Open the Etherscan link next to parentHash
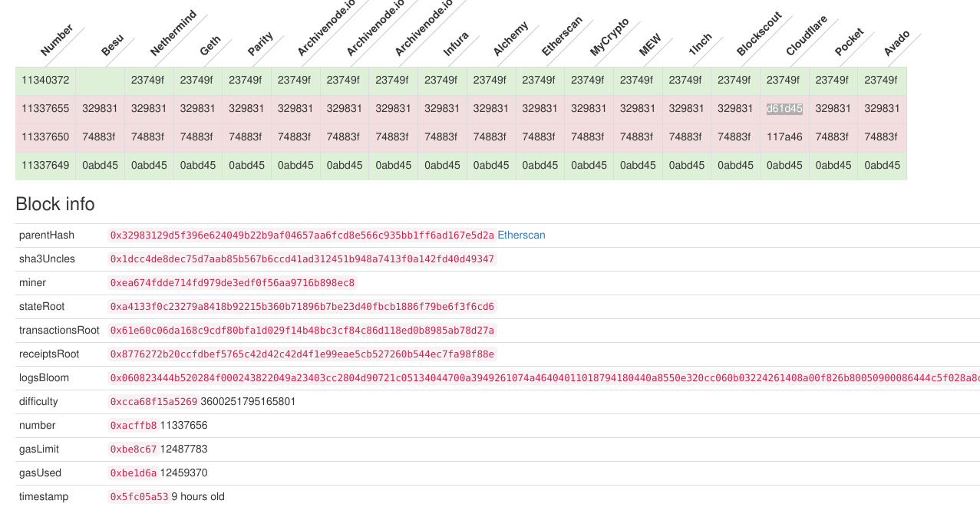Image resolution: width=980 pixels, height=507 pixels. coord(521,235)
